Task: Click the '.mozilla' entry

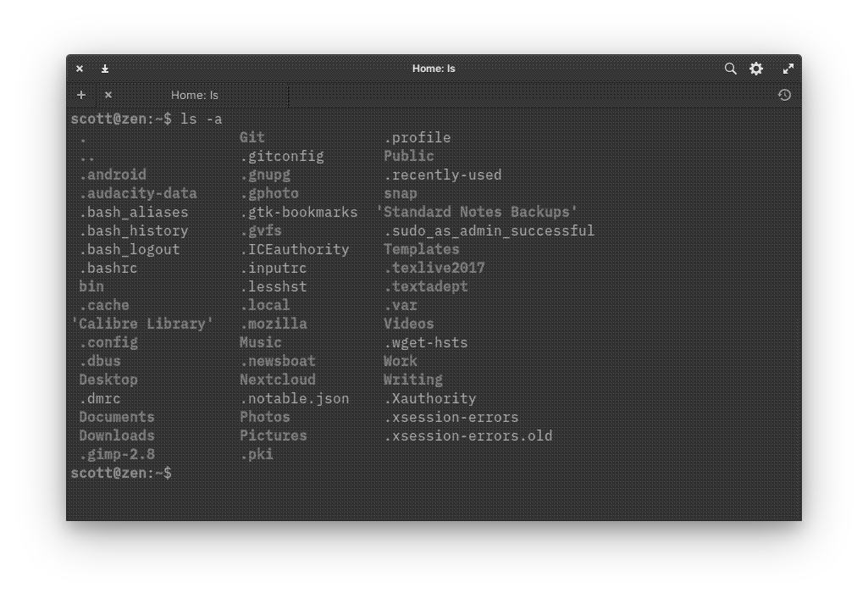Action: [274, 324]
